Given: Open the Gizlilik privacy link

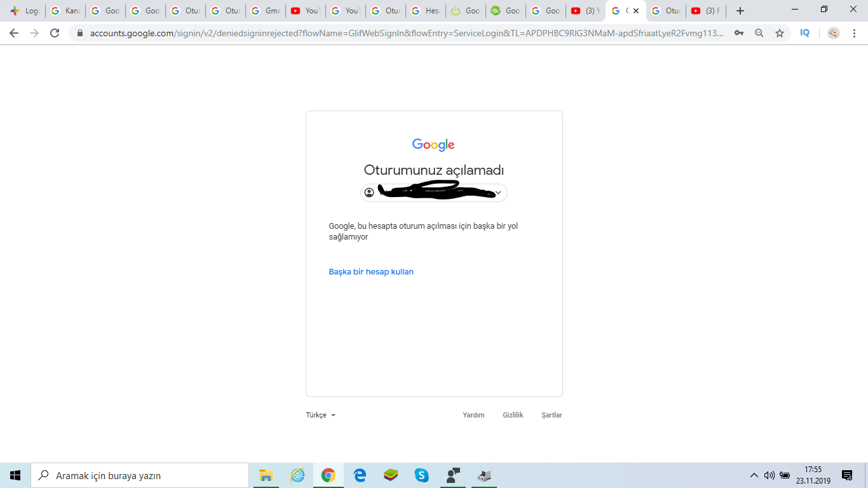Looking at the screenshot, I should coord(513,415).
